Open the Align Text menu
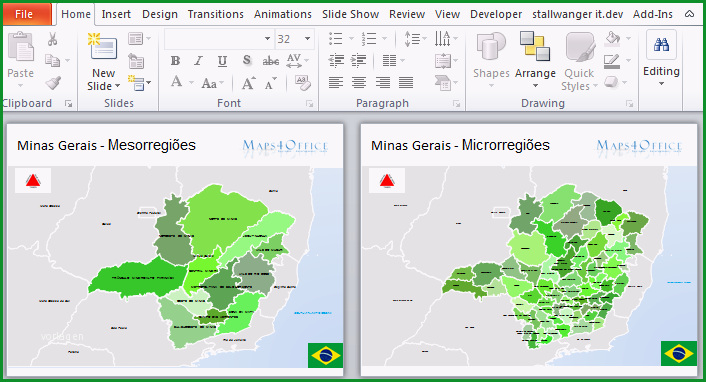706x382 pixels. click(443, 61)
